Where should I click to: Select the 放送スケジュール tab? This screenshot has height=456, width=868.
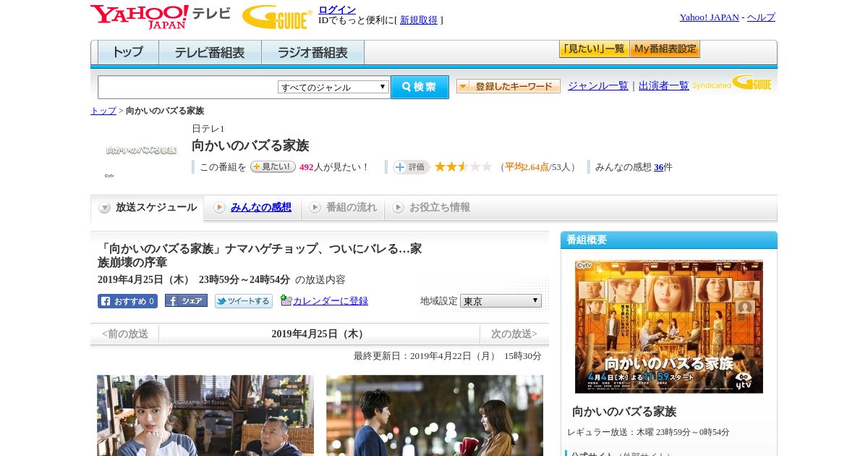148,208
